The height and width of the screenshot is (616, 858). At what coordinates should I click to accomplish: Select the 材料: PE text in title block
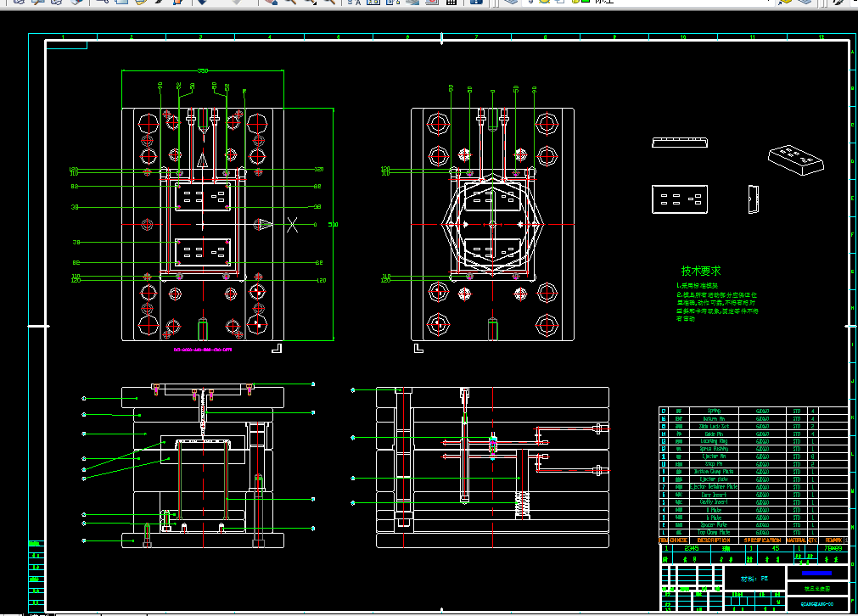(x=754, y=579)
